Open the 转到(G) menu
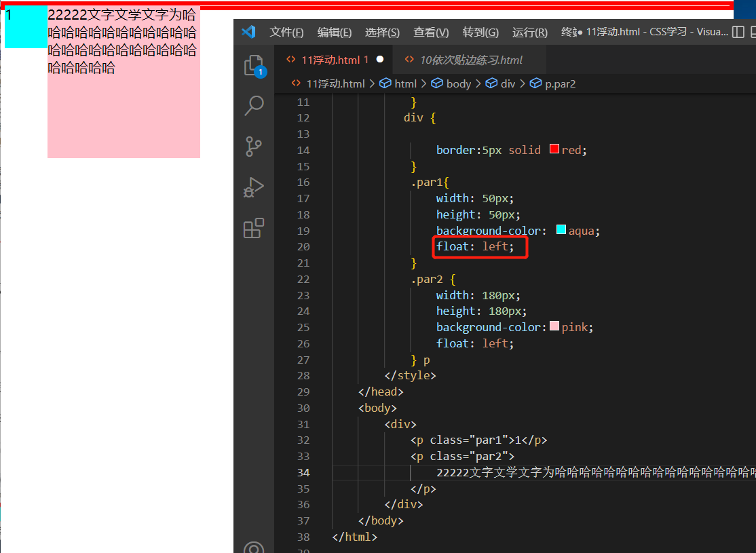 click(x=480, y=33)
